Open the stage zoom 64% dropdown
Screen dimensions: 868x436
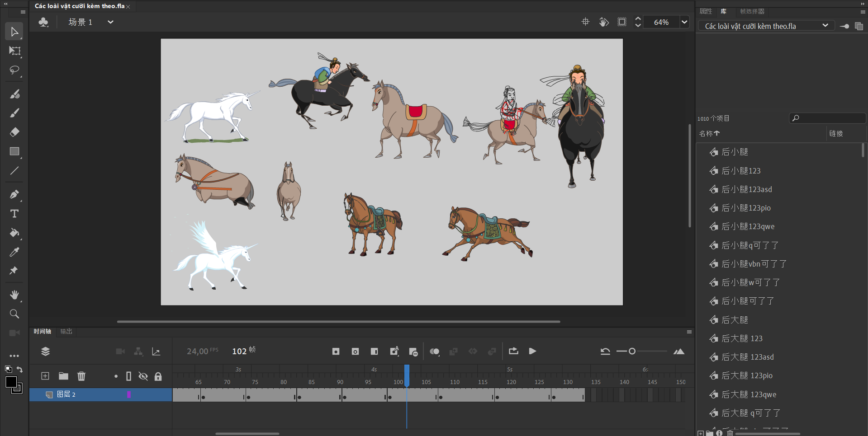684,22
